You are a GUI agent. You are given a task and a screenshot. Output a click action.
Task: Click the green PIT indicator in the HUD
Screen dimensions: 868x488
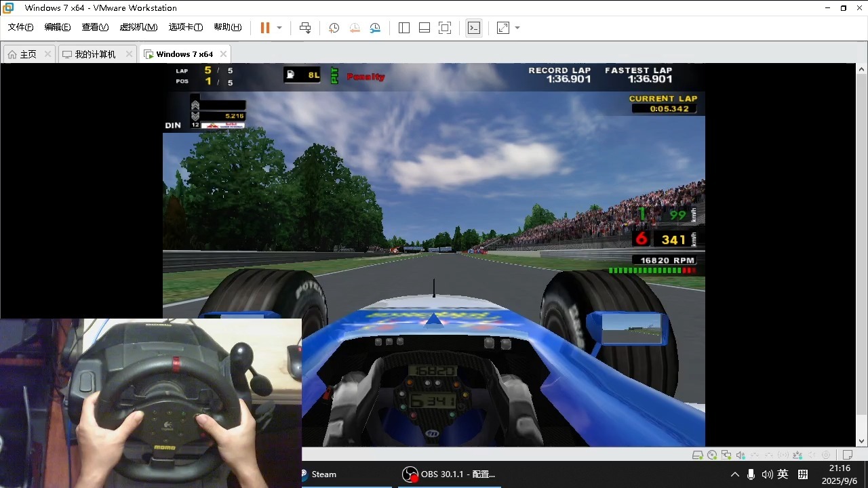(334, 75)
